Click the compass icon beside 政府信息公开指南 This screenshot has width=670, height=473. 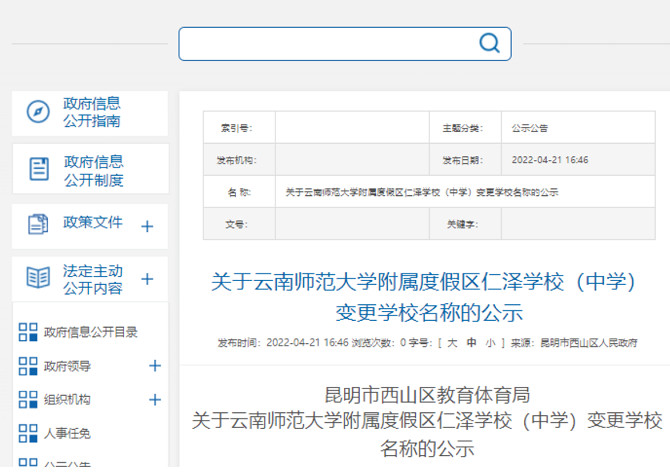point(38,112)
